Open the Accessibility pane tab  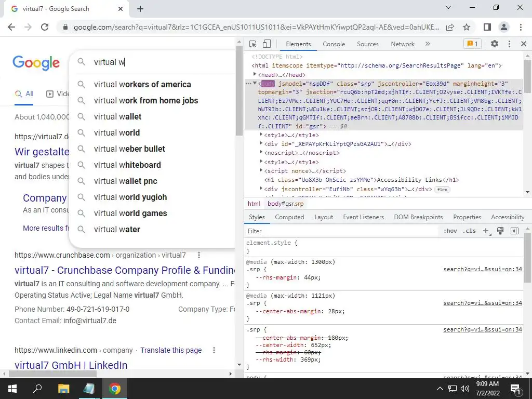click(x=508, y=217)
